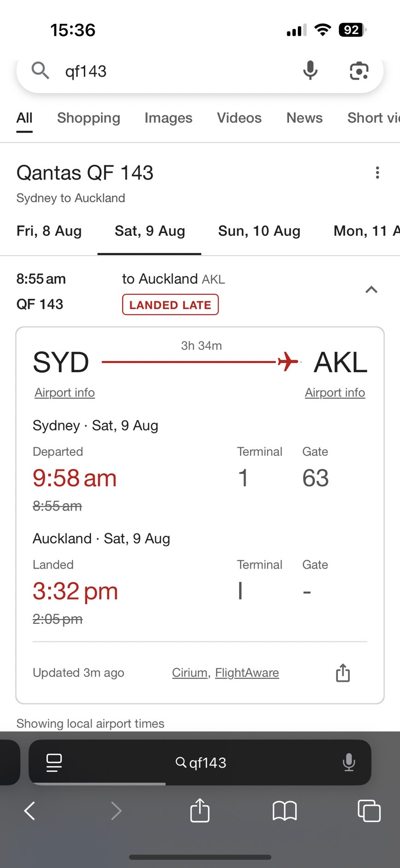This screenshot has height=868, width=400.
Task: Open Safari share sheet from bottom toolbar
Action: [200, 810]
